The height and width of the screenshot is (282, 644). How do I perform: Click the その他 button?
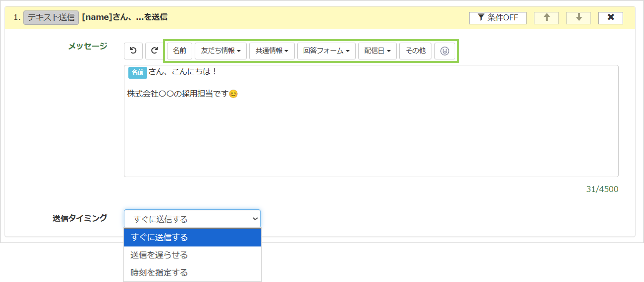pos(415,51)
